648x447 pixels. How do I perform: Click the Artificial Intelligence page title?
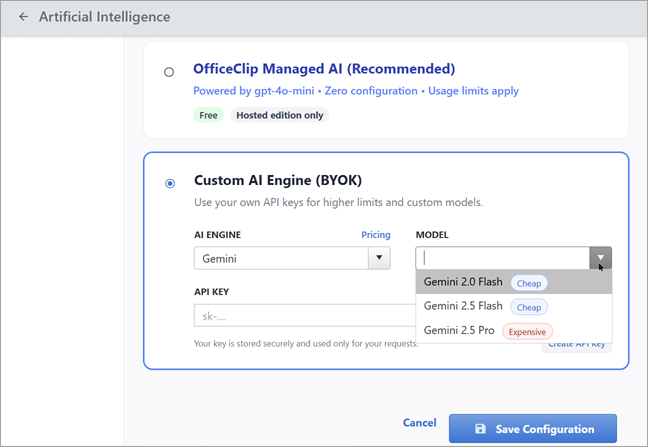point(105,17)
